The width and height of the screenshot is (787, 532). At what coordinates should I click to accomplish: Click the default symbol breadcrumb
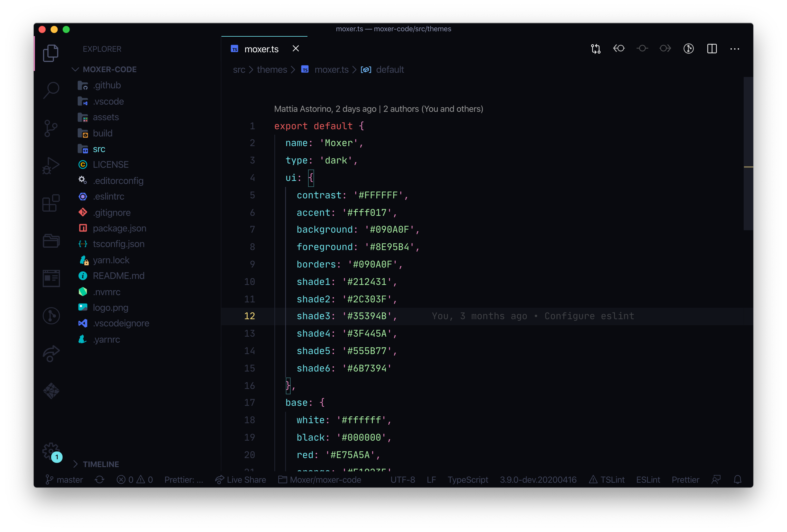(383, 69)
